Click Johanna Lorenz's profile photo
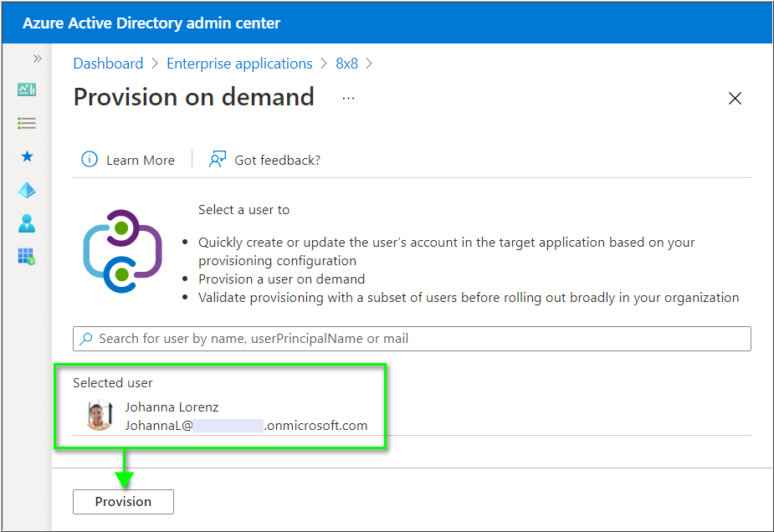 100,416
